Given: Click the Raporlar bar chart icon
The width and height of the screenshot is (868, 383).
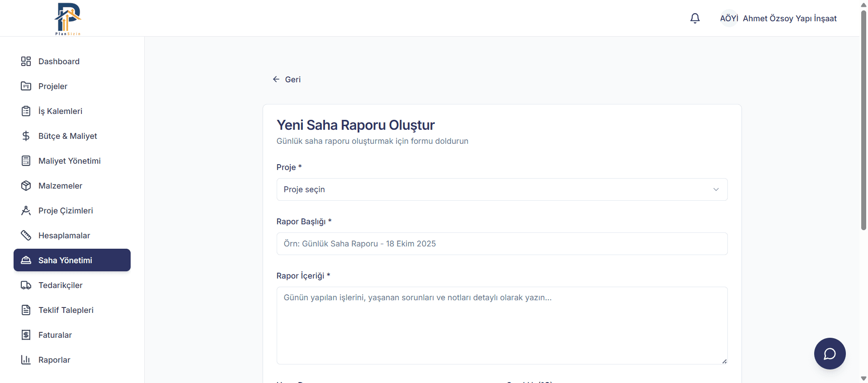Looking at the screenshot, I should 26,360.
